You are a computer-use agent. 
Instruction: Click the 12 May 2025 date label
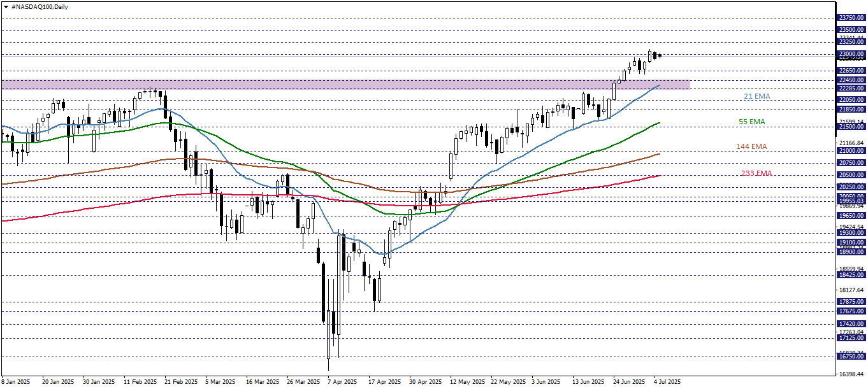point(467,382)
